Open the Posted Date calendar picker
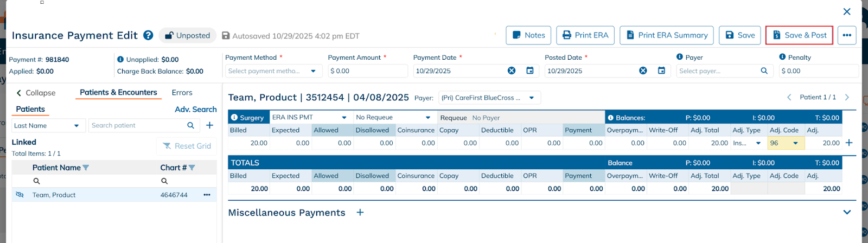The image size is (868, 243). [661, 71]
